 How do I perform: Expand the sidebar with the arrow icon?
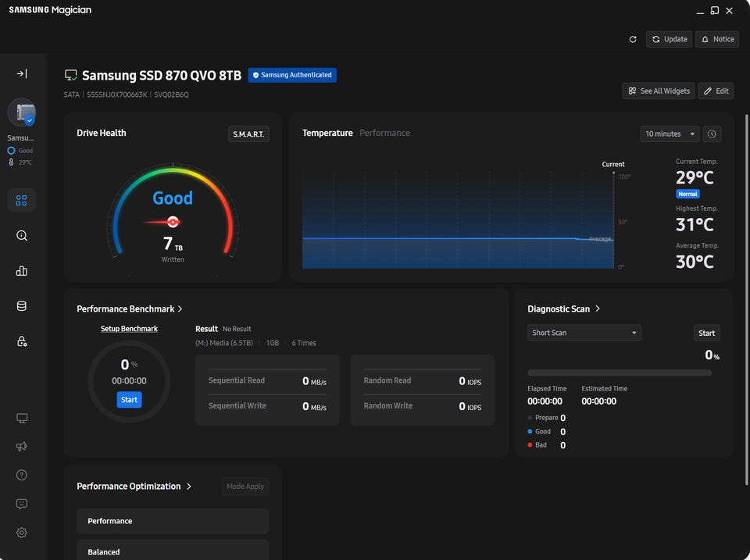tap(22, 73)
